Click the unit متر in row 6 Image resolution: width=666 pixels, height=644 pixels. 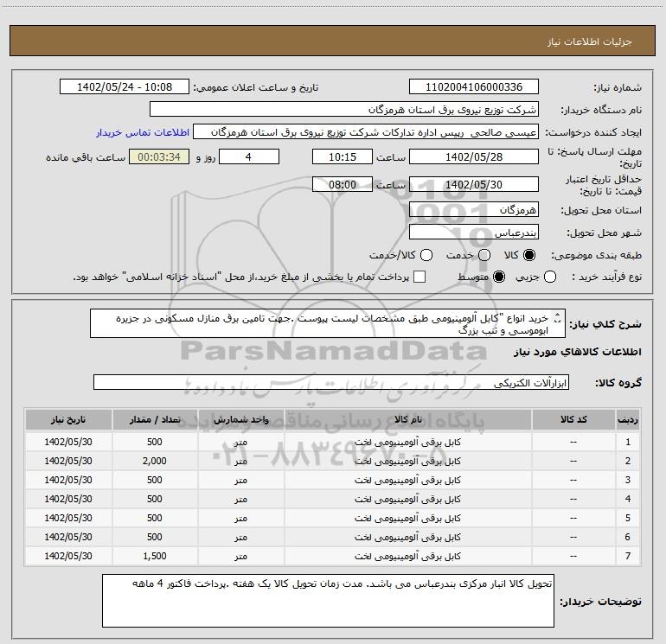click(x=240, y=537)
